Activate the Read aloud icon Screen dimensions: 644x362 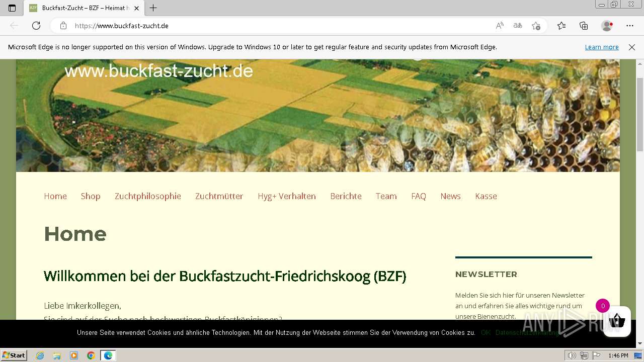coord(500,26)
